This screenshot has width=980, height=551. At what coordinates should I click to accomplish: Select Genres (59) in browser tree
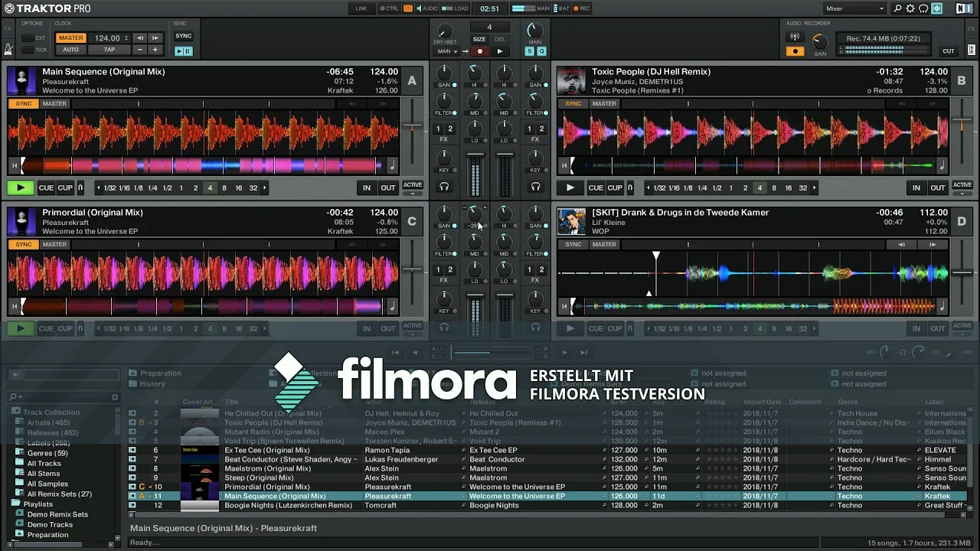[x=47, y=453]
